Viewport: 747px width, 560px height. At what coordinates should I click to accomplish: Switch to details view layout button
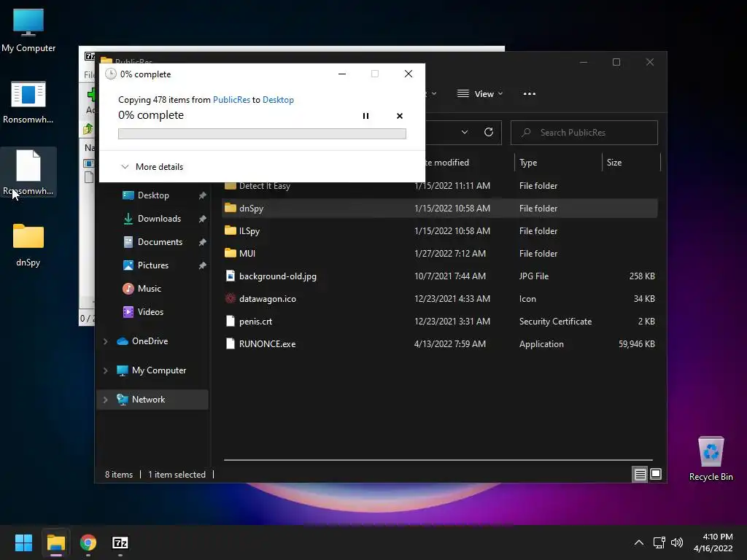[640, 474]
